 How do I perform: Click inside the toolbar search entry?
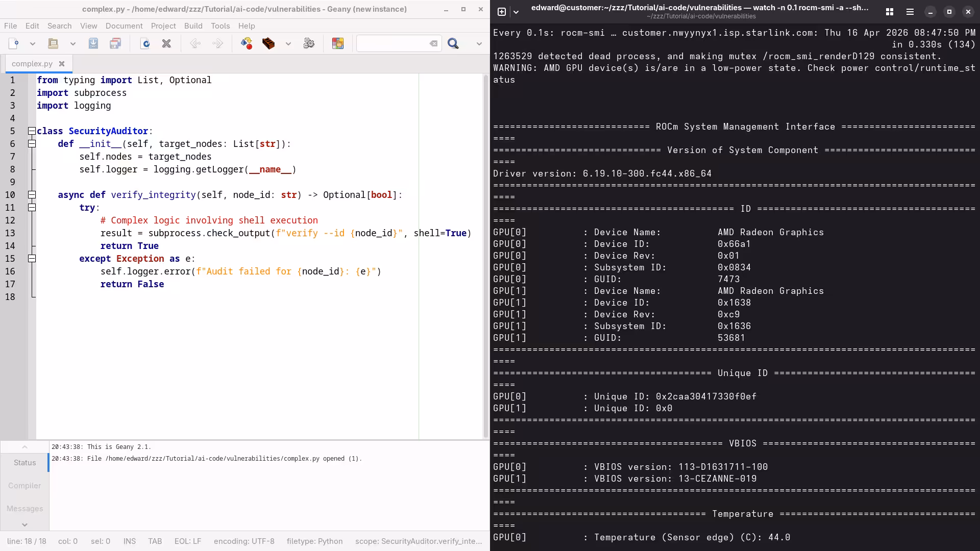[393, 44]
